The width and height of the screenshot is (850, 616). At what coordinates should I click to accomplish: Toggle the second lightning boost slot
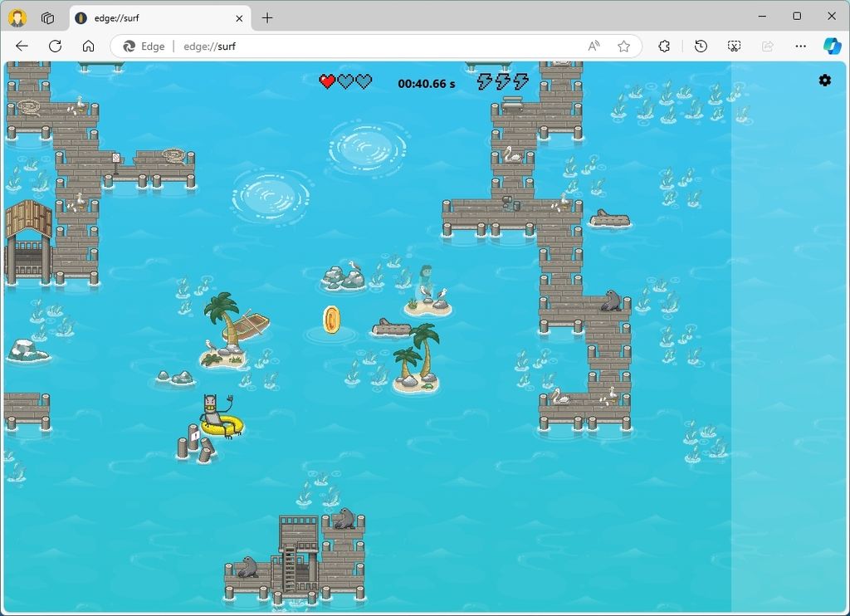point(505,81)
